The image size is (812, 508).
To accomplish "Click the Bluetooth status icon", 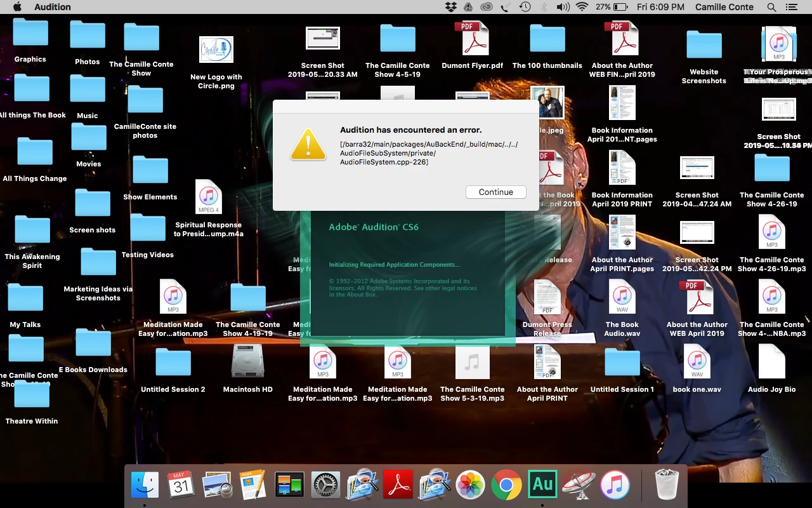I will pyautogui.click(x=544, y=7).
